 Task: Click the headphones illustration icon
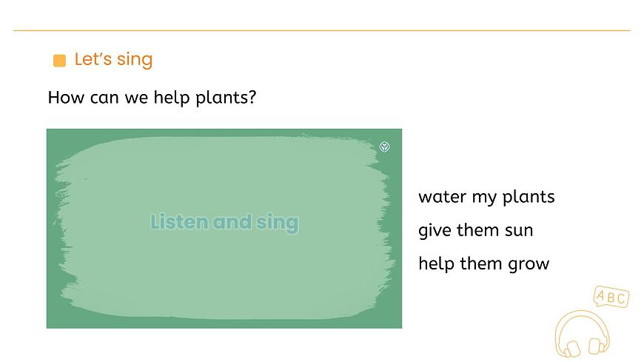pos(583,333)
